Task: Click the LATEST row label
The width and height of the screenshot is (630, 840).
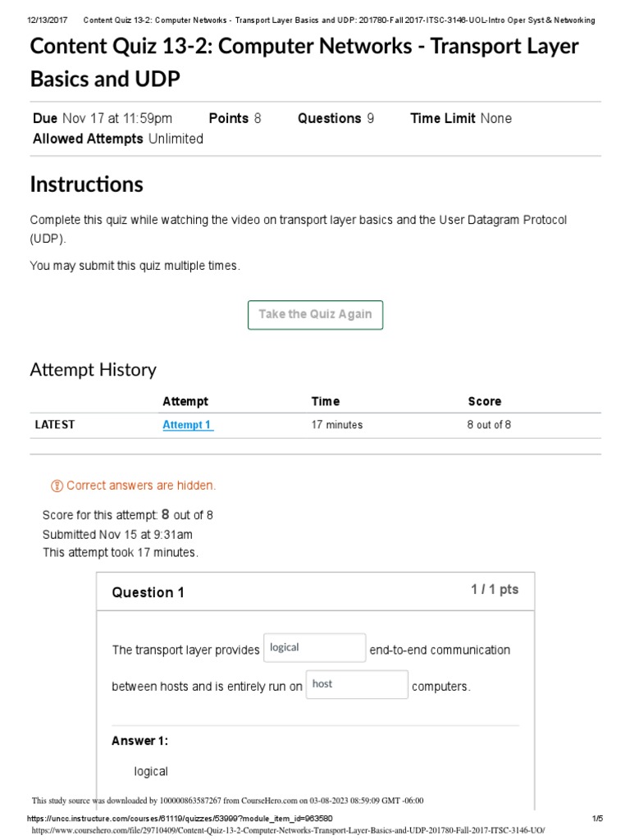Action: tap(55, 425)
